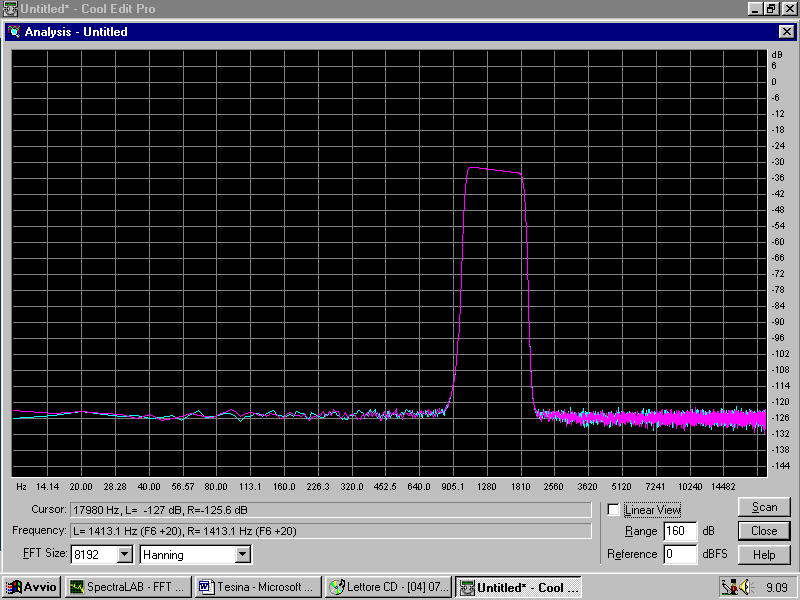This screenshot has width=800, height=600.
Task: Click the 1280 Hz frequency axis label
Action: 487,487
